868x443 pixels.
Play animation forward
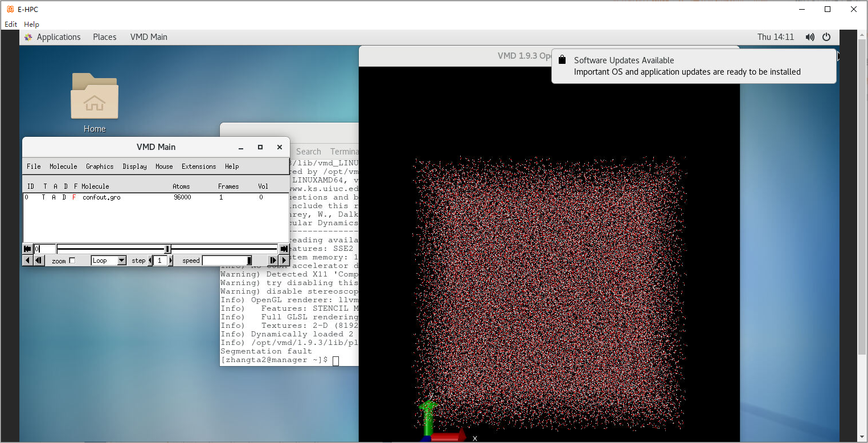284,261
